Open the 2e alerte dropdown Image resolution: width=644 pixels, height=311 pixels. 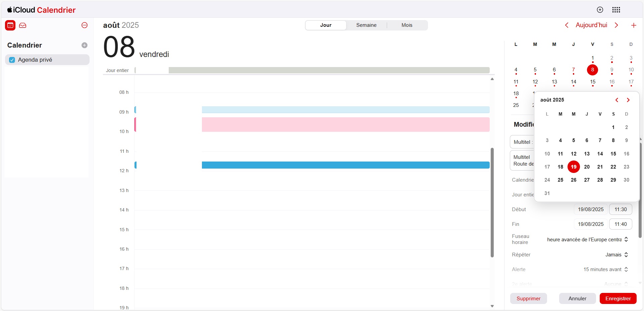pyautogui.click(x=616, y=284)
